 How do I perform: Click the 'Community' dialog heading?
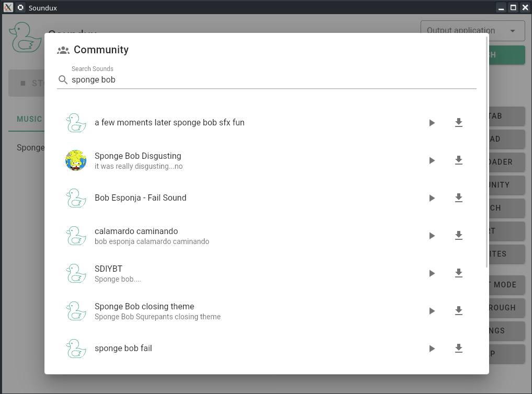(101, 50)
